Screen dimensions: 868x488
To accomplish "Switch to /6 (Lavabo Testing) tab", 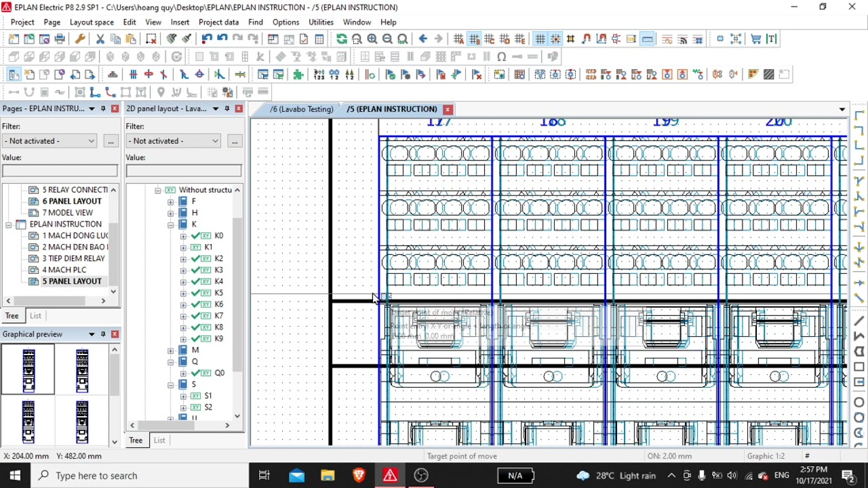I will pyautogui.click(x=301, y=109).
